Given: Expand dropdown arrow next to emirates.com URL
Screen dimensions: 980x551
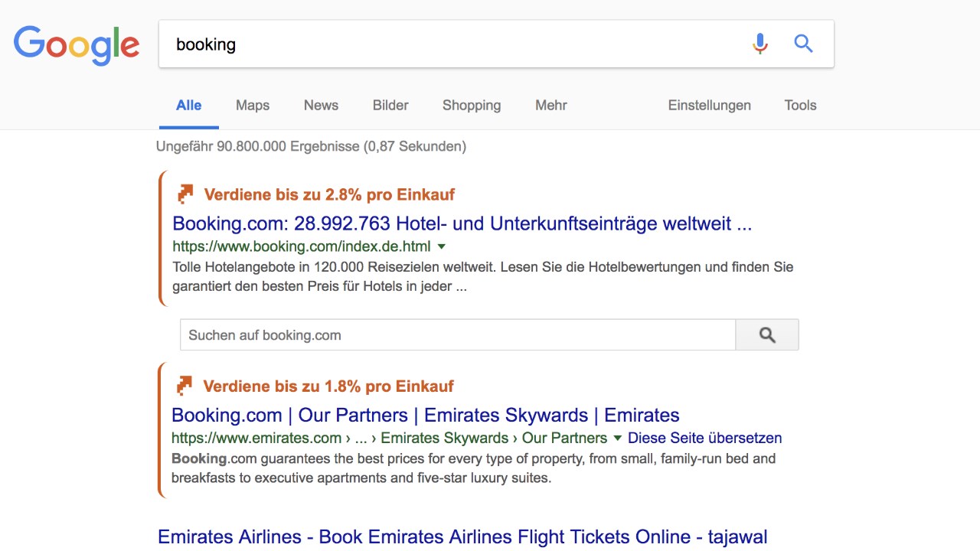Looking at the screenshot, I should [x=617, y=438].
